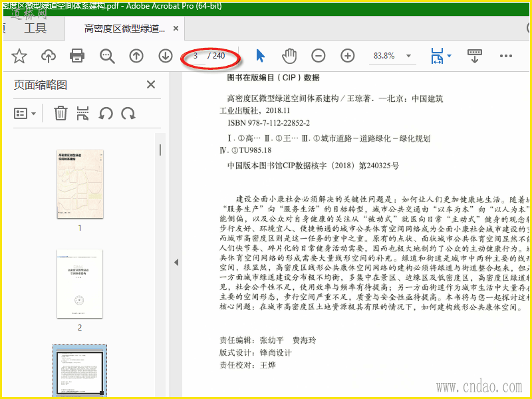Open the find text magnifier tool
Viewport: 532px width, 399px height.
pos(107,56)
